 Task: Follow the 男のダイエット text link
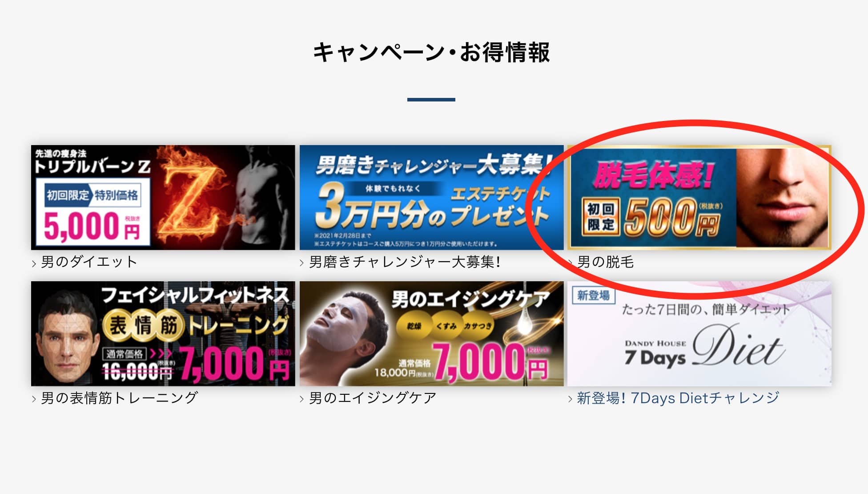[89, 262]
